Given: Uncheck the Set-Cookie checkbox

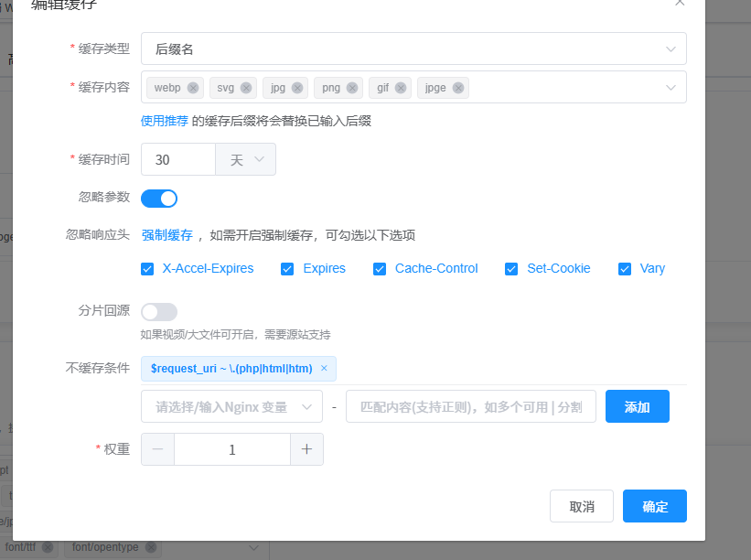Looking at the screenshot, I should (x=511, y=269).
